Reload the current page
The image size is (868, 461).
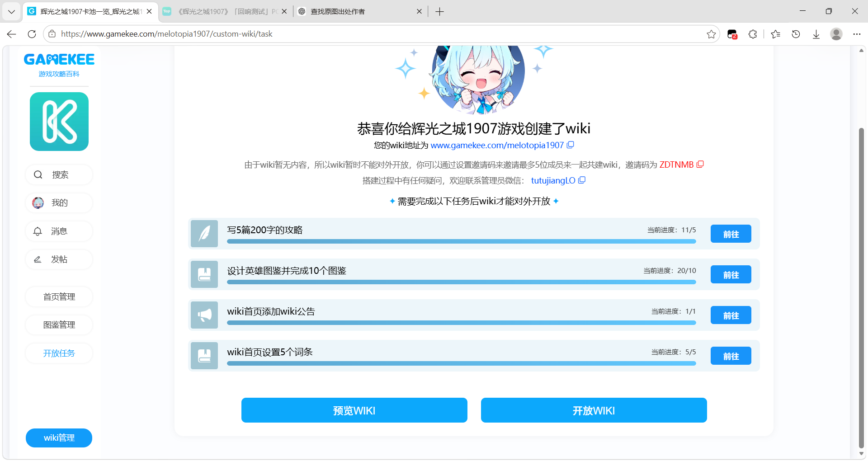coord(32,34)
